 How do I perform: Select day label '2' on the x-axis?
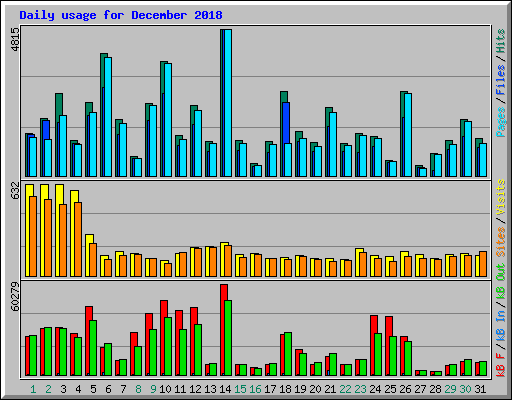48,389
